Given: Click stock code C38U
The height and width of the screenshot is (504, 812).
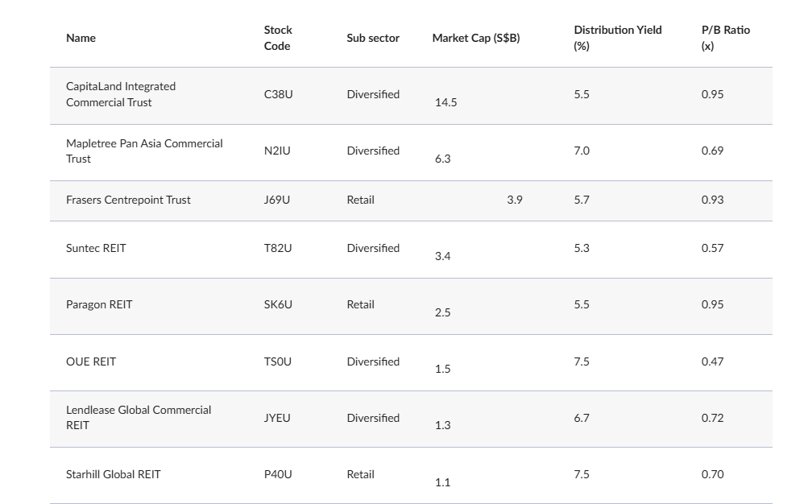Looking at the screenshot, I should pyautogui.click(x=278, y=94).
